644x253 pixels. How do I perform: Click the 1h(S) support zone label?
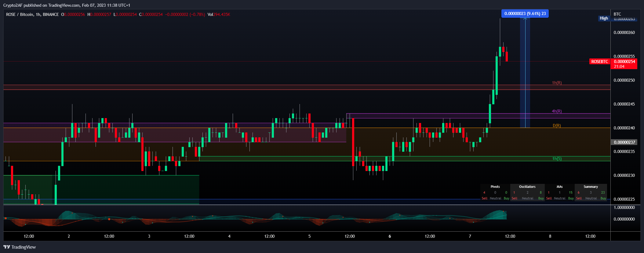pos(557,159)
